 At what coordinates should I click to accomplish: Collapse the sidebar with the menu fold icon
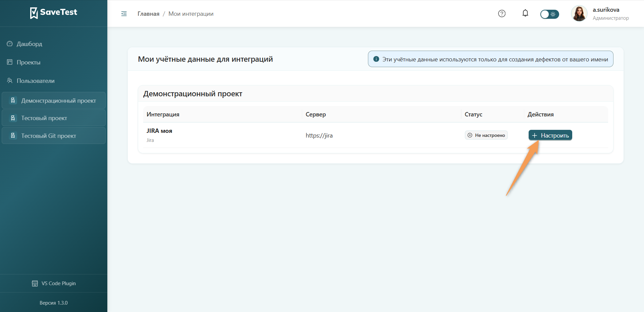[x=124, y=14]
